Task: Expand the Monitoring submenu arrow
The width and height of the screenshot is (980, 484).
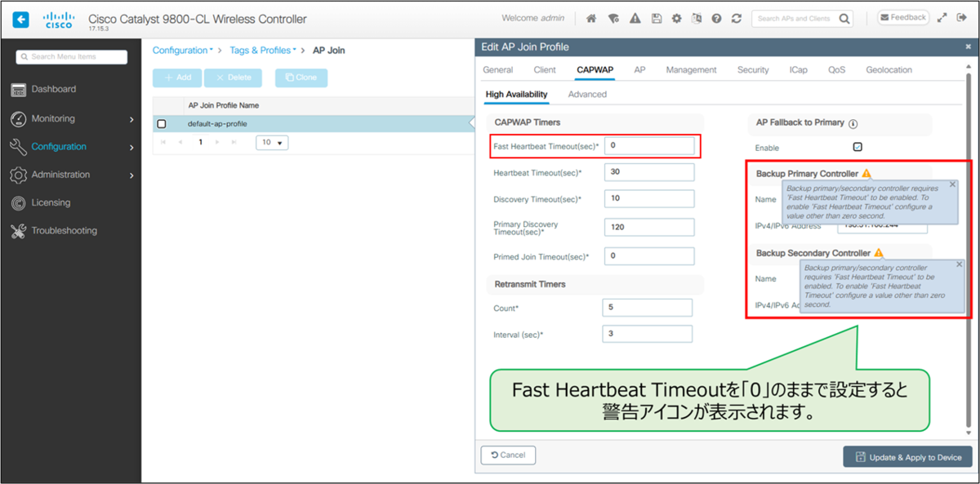Action: click(x=131, y=119)
